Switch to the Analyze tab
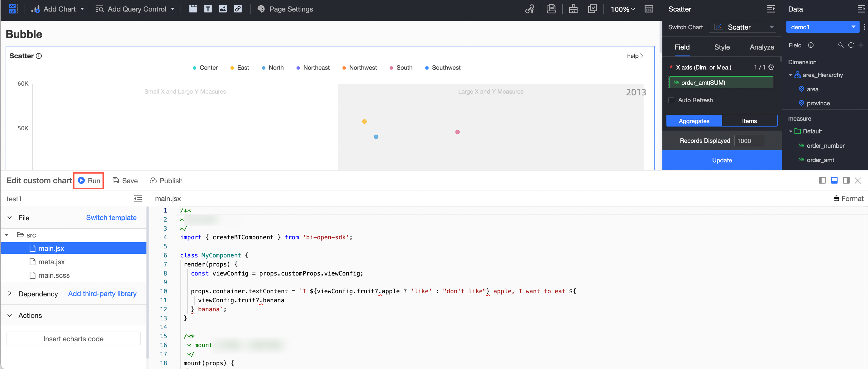868x369 pixels. click(x=761, y=47)
